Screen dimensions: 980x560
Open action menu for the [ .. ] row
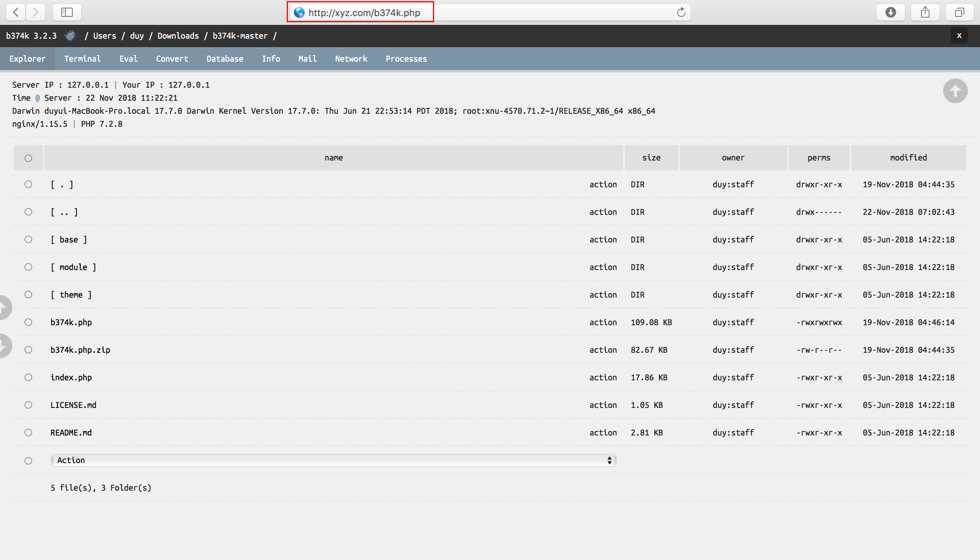coord(603,212)
